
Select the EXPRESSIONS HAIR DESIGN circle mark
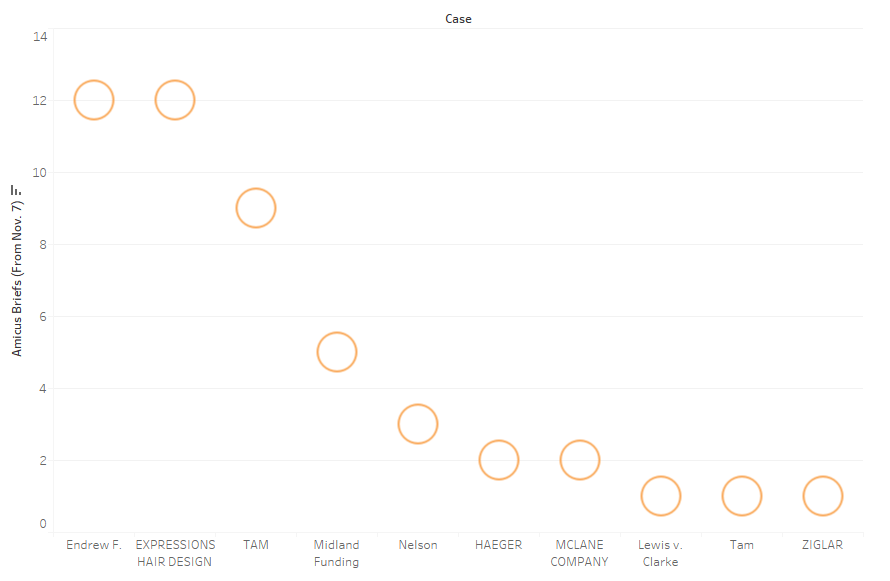tap(174, 100)
